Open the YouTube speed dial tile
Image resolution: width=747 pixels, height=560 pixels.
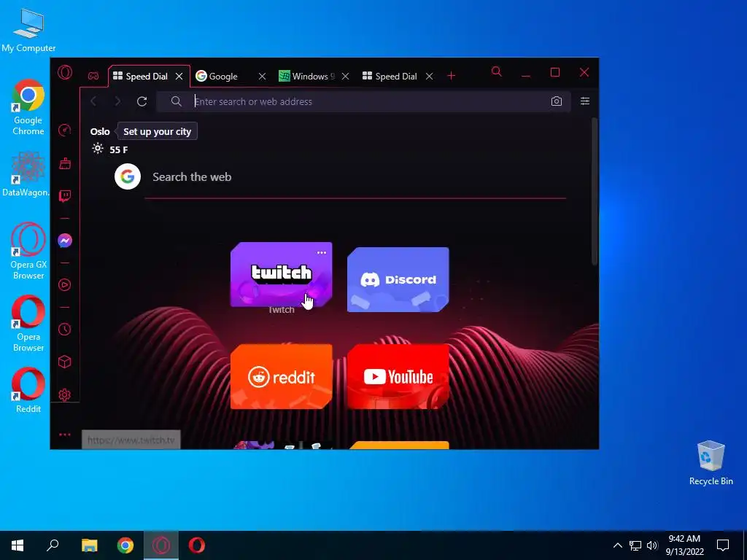pos(398,376)
